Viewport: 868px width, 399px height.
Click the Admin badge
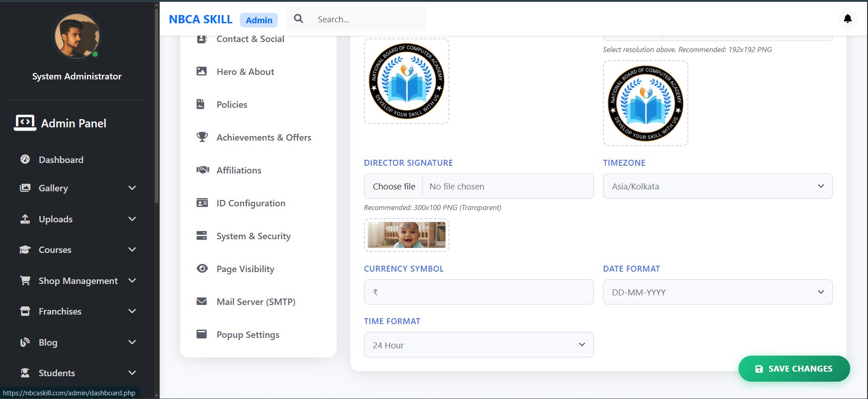[259, 20]
